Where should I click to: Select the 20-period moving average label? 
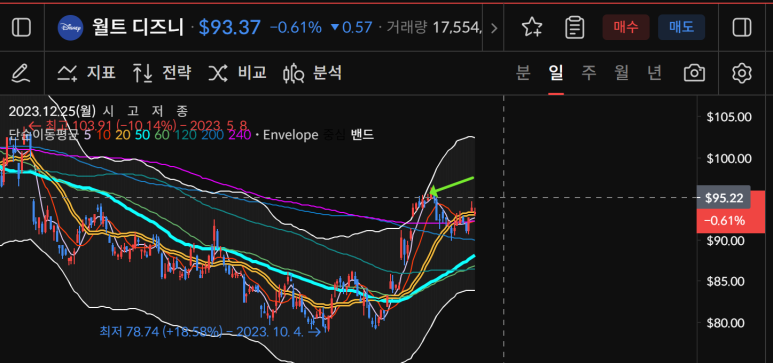[x=122, y=135]
